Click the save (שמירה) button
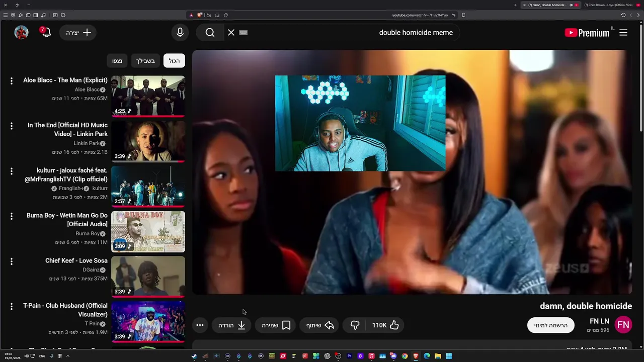Image resolution: width=644 pixels, height=362 pixels. 276,325
